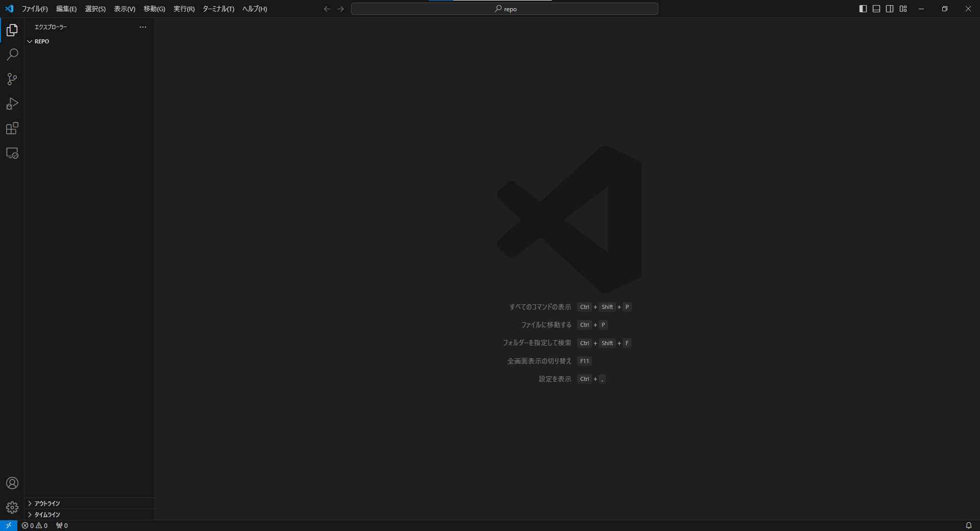The height and width of the screenshot is (531, 980).
Task: Open the 表示(V) menu
Action: [x=125, y=9]
